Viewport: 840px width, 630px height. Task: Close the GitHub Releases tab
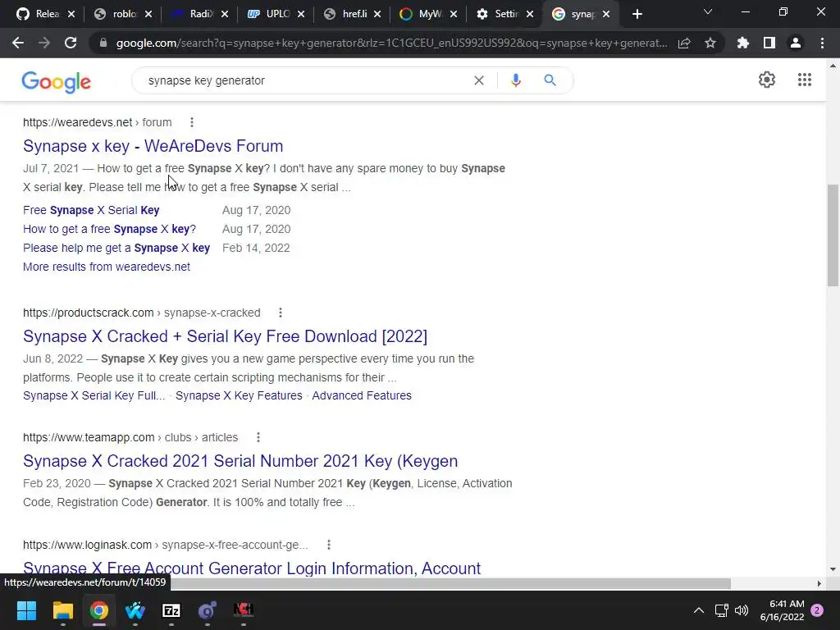point(72,14)
